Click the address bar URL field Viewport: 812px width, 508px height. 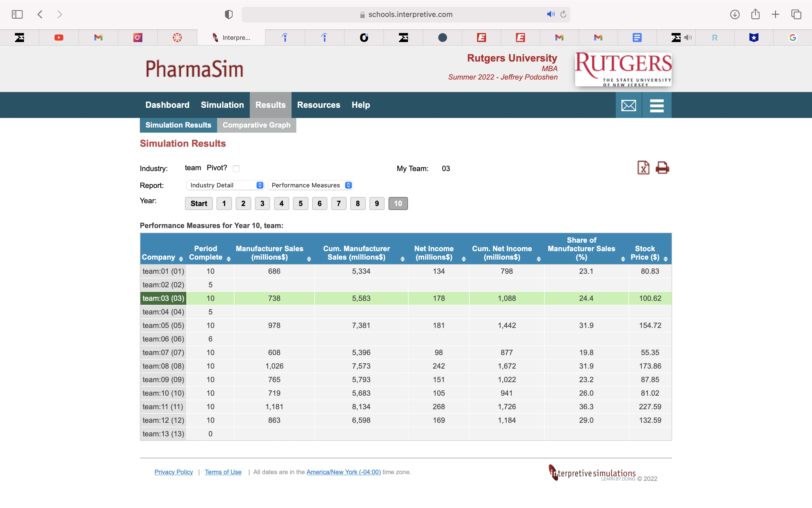(406, 14)
